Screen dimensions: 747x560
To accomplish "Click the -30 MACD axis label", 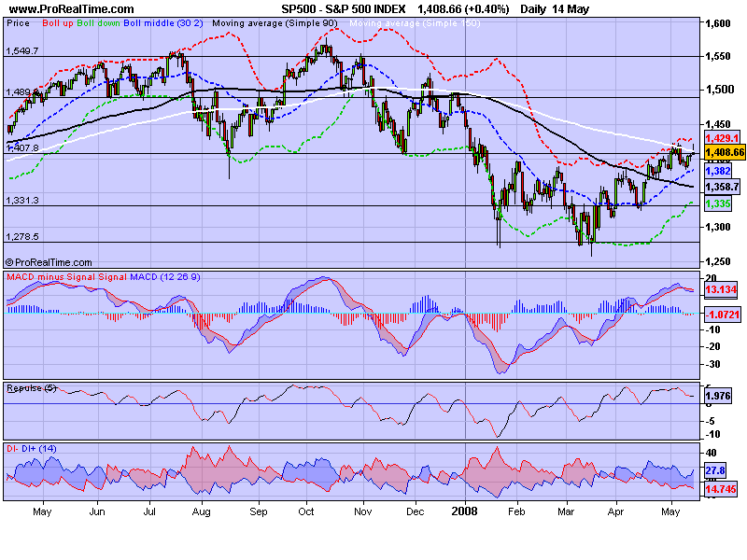I will click(x=713, y=365).
